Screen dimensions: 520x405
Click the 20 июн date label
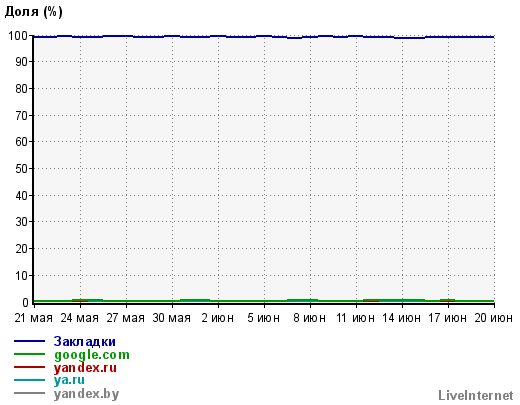click(x=494, y=318)
